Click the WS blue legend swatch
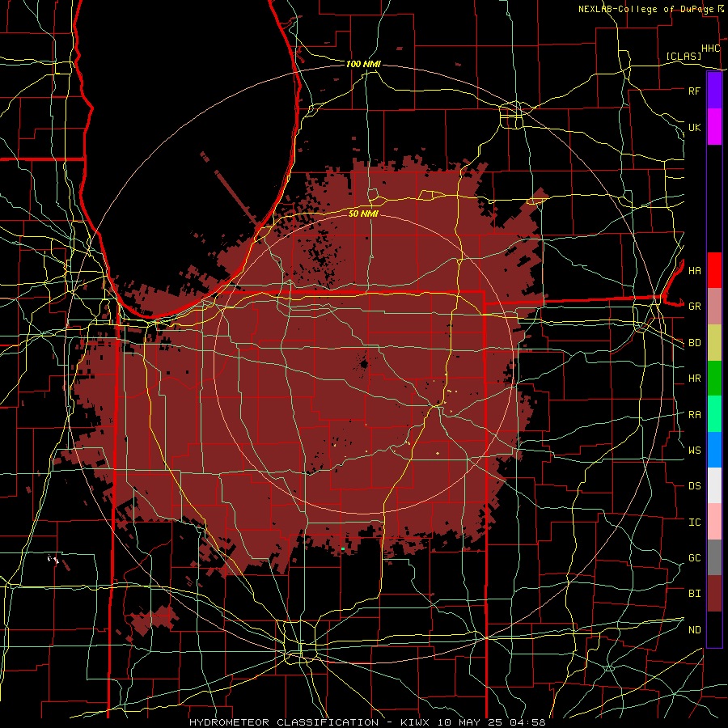Screen dimensions: 728x728 tap(714, 450)
